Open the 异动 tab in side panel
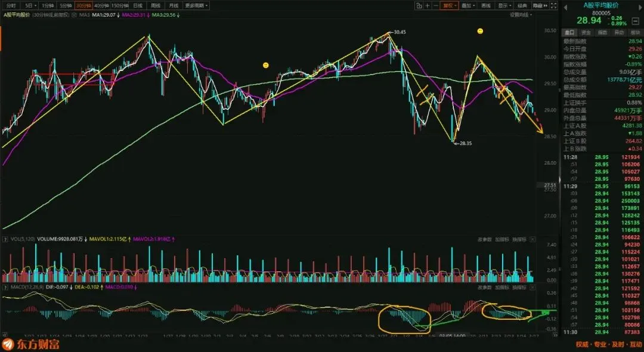 [x=619, y=32]
